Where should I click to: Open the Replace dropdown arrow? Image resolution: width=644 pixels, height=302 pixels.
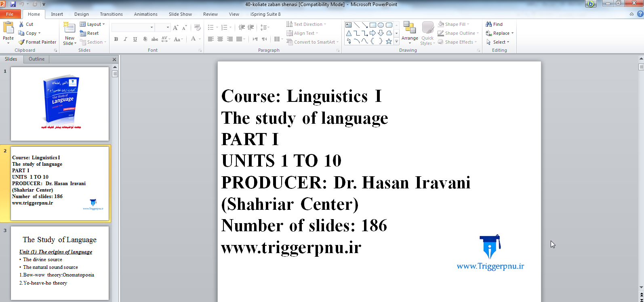[x=512, y=33]
